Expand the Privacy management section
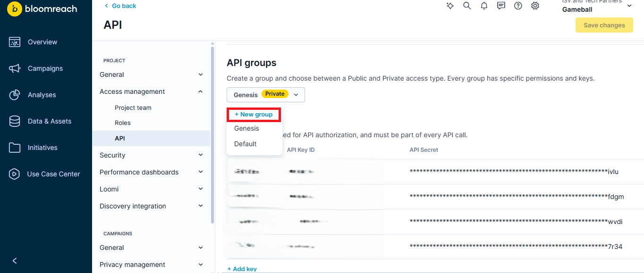This screenshot has height=273, width=644. pyautogui.click(x=151, y=265)
